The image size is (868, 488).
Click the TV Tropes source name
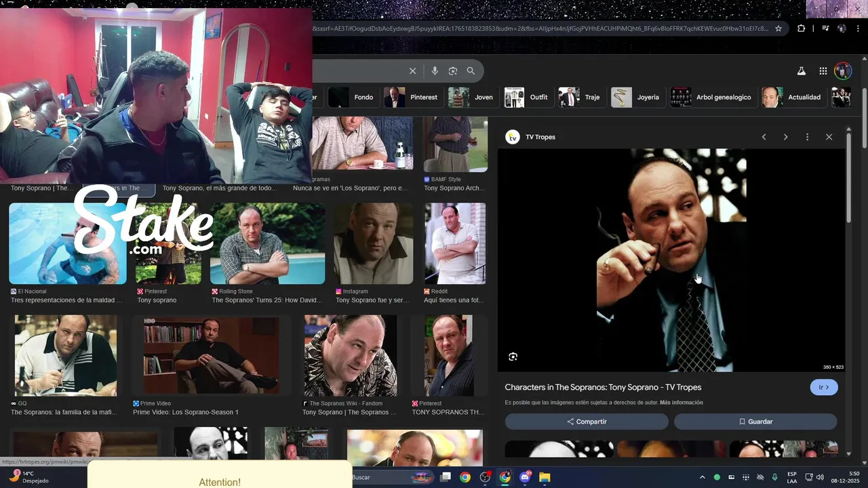coord(540,137)
